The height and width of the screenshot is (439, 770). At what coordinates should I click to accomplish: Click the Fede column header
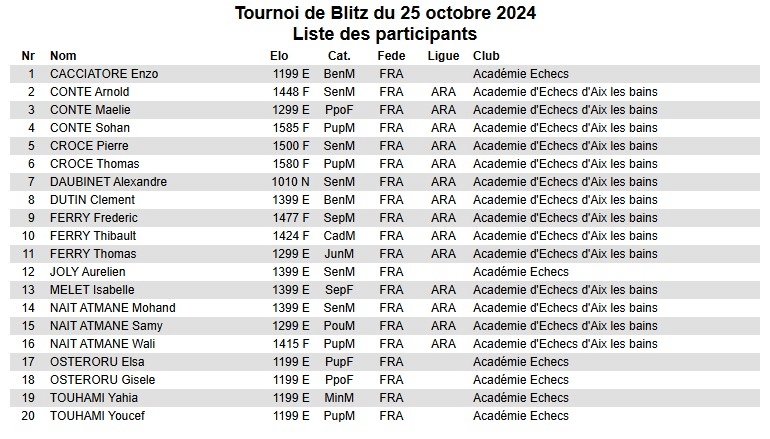click(x=391, y=56)
